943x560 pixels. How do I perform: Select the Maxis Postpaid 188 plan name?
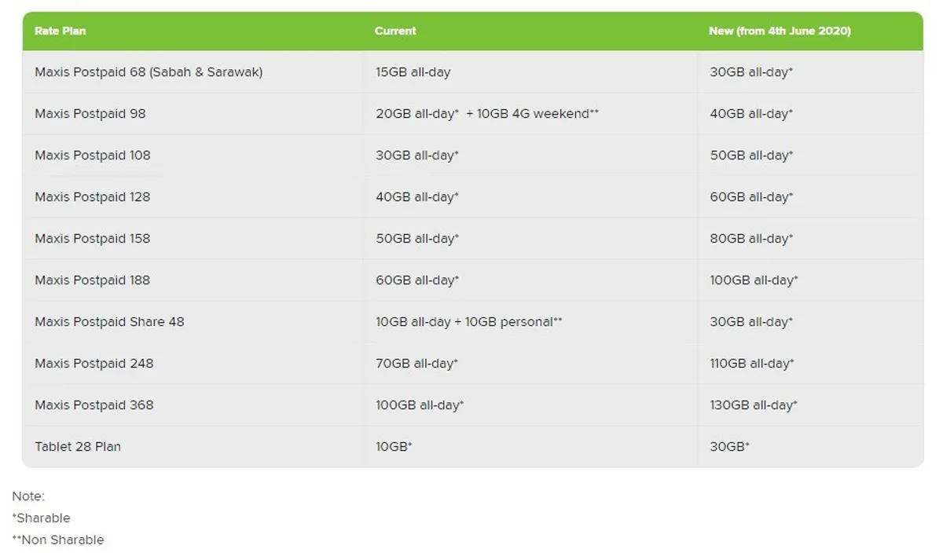(92, 280)
